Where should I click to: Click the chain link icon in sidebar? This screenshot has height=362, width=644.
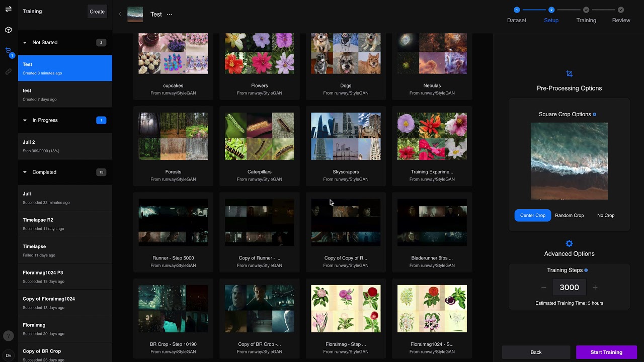coord(8,72)
